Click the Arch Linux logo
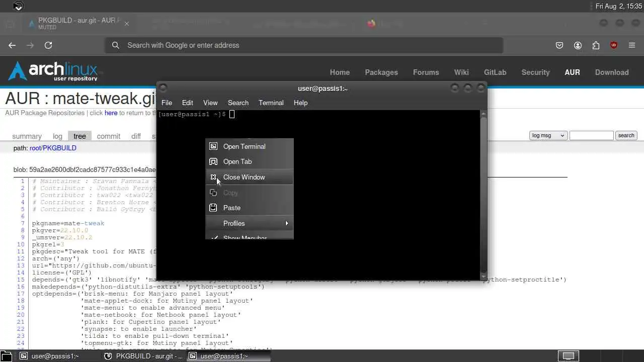The image size is (644, 362). (x=53, y=71)
